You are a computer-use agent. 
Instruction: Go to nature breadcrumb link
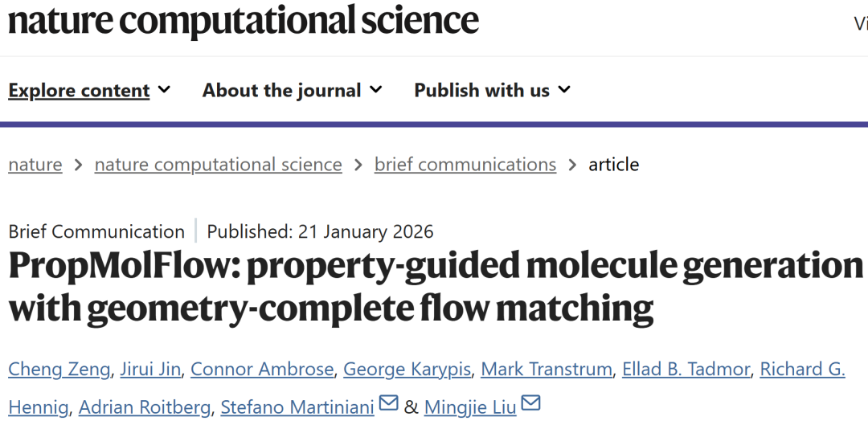tap(35, 165)
